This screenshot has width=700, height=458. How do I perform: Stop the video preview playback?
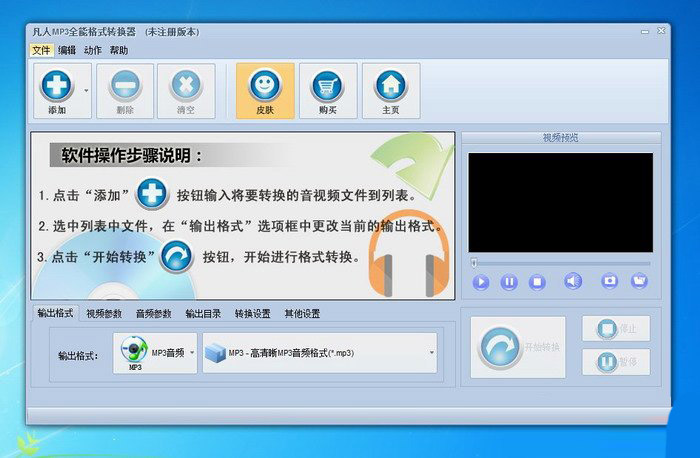pos(537,282)
